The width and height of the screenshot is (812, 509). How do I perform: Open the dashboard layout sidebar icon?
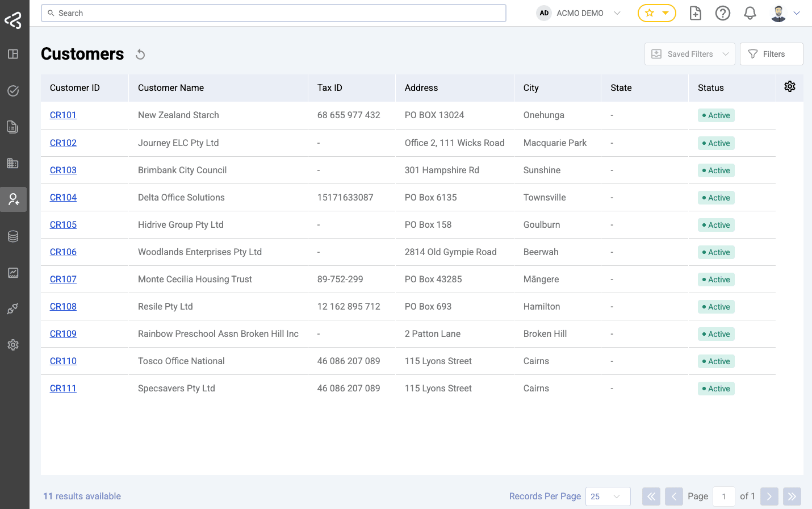[13, 54]
